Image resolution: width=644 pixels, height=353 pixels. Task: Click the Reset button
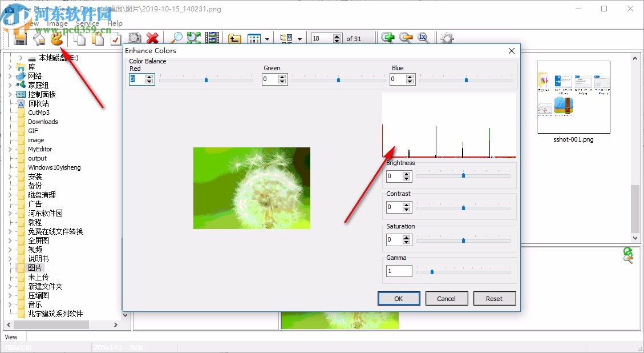tap(495, 299)
